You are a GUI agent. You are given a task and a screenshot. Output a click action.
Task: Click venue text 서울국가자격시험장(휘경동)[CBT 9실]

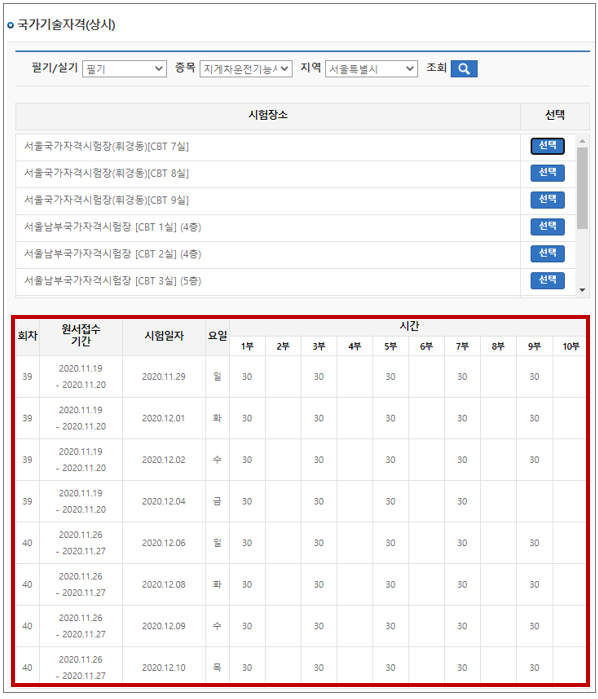pyautogui.click(x=107, y=200)
